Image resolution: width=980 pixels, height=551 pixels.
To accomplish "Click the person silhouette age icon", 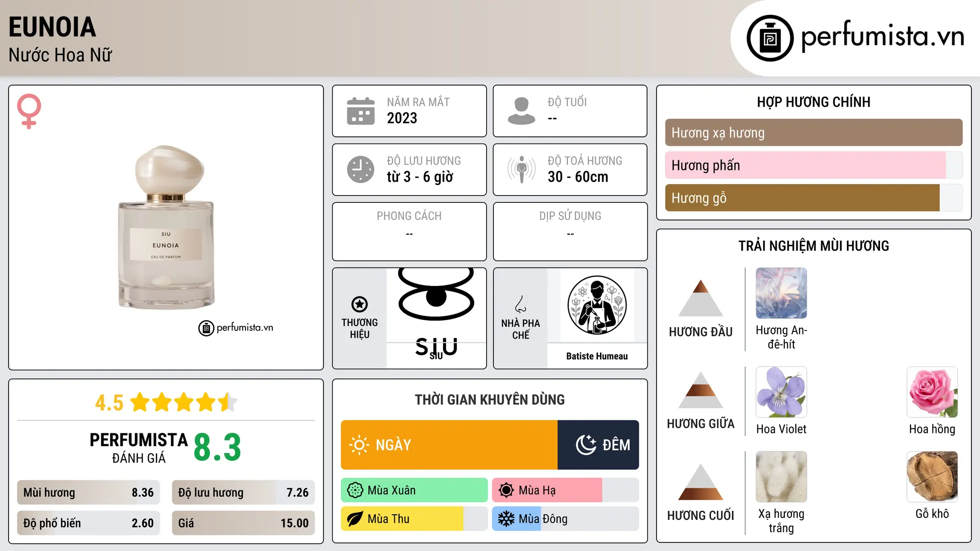I will (521, 111).
